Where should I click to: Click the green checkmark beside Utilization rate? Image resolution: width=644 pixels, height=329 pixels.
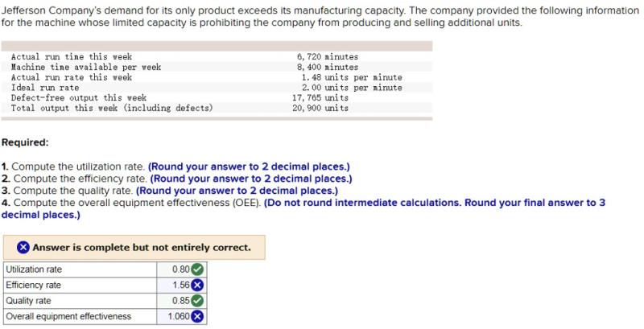pyautogui.click(x=197, y=269)
